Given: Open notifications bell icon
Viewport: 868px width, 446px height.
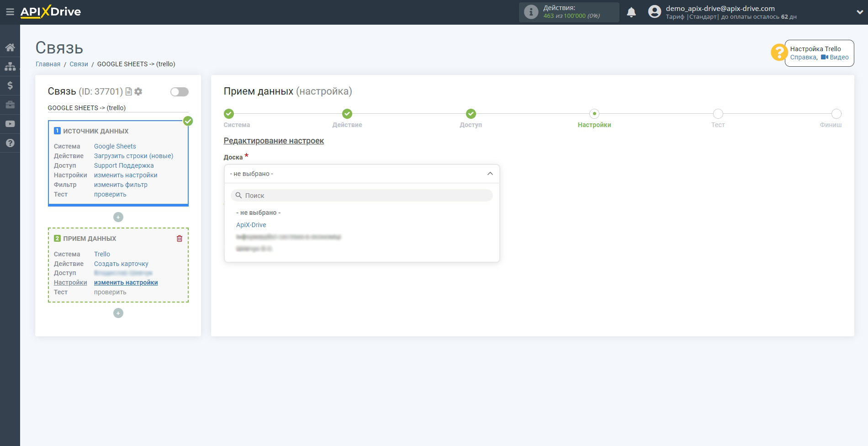Looking at the screenshot, I should [631, 12].
